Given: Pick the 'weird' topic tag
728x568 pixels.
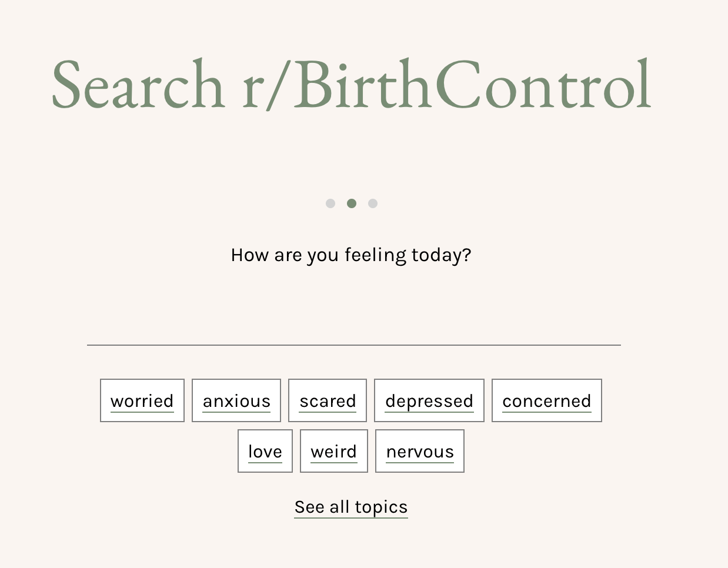Looking at the screenshot, I should click(334, 452).
